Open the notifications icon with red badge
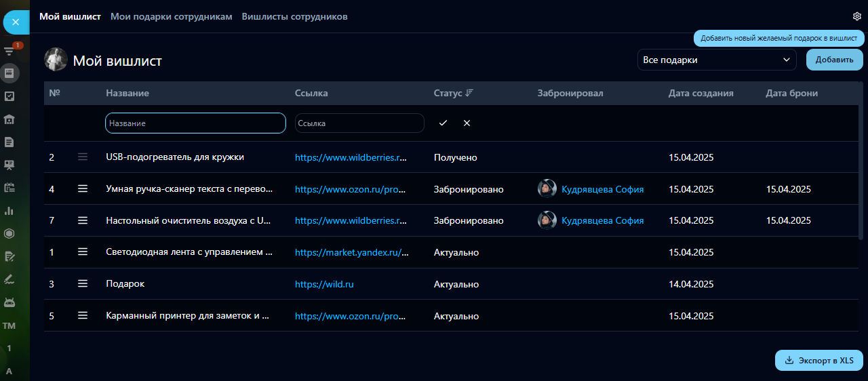Viewport: 868px width, 381px height. (9, 50)
